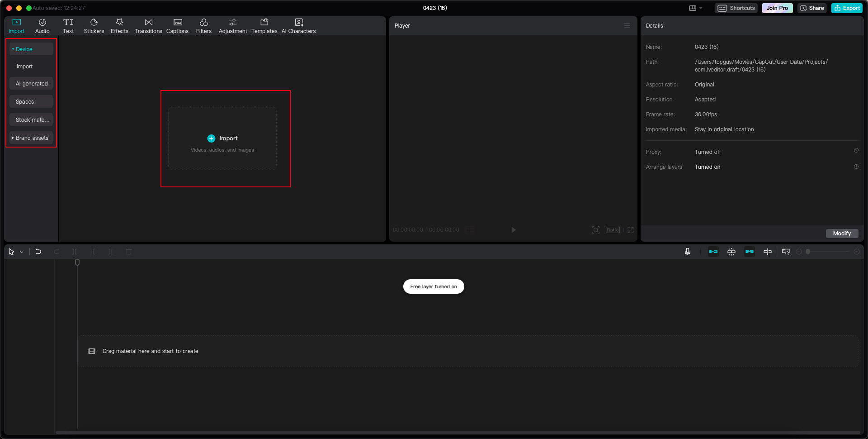Click the film strip icon on track
The image size is (868, 439).
click(92, 351)
